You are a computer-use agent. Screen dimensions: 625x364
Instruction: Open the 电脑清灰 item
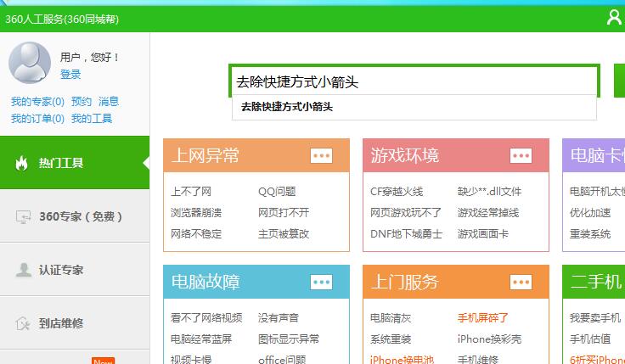391,318
